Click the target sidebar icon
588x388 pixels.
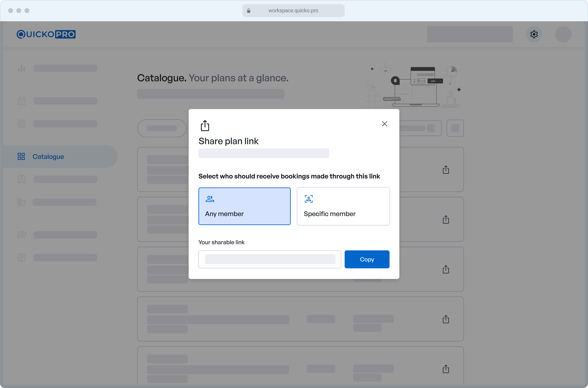pyautogui.click(x=21, y=124)
